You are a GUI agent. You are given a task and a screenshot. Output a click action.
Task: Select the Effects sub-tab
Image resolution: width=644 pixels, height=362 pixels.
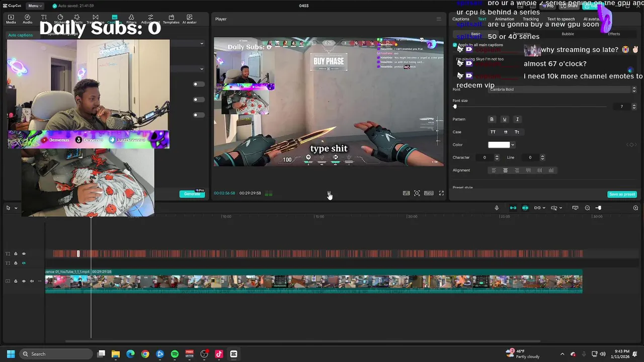pyautogui.click(x=614, y=34)
